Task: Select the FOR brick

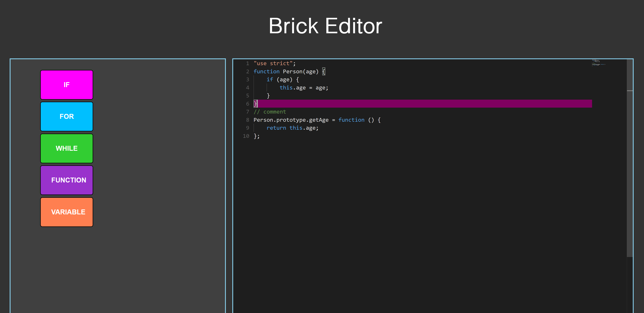Action: (x=67, y=116)
